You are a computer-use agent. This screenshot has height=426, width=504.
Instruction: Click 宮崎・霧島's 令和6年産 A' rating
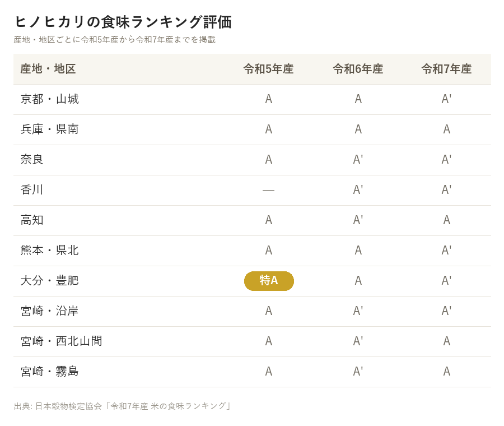coord(358,371)
